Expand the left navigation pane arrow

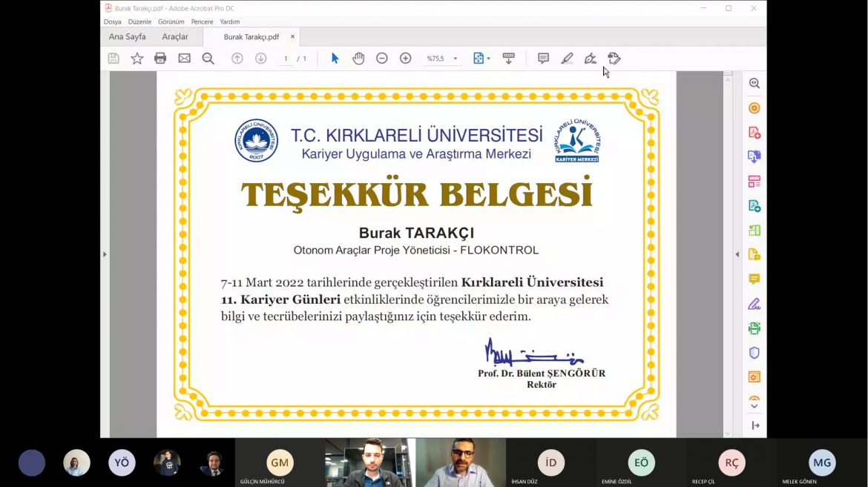coord(105,254)
